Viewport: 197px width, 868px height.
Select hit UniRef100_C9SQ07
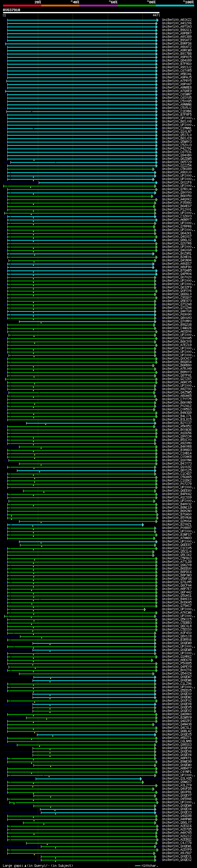pos(177,297)
